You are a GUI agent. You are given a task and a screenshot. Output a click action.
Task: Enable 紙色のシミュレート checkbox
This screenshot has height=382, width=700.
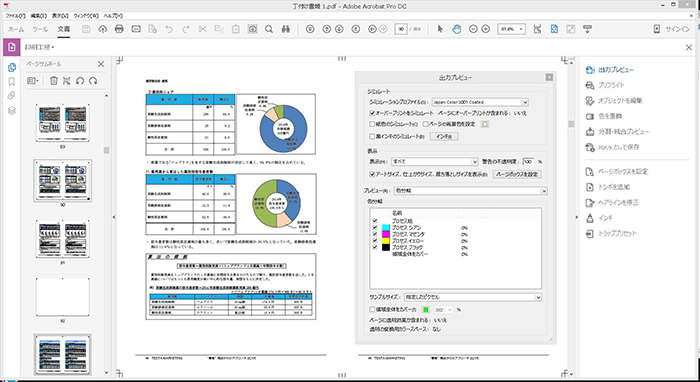[372, 124]
